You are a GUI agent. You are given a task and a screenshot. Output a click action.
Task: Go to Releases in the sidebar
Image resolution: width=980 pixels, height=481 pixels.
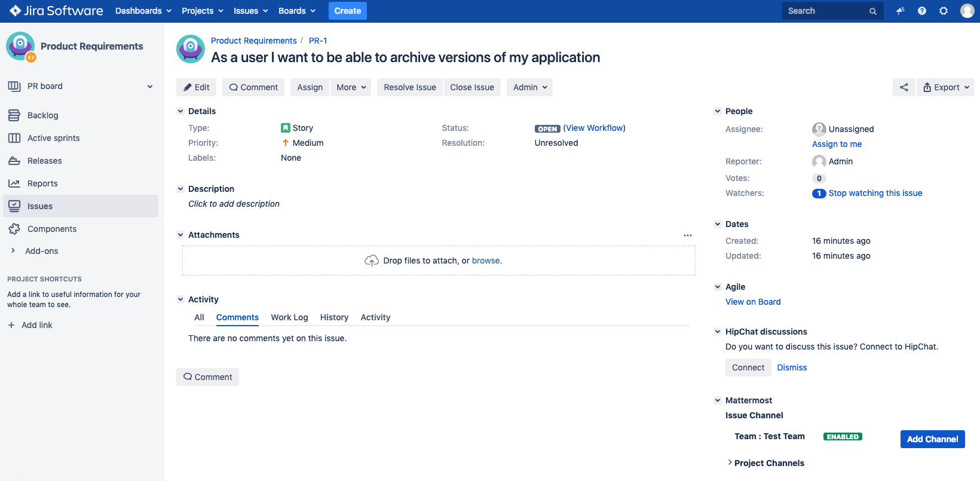[44, 161]
